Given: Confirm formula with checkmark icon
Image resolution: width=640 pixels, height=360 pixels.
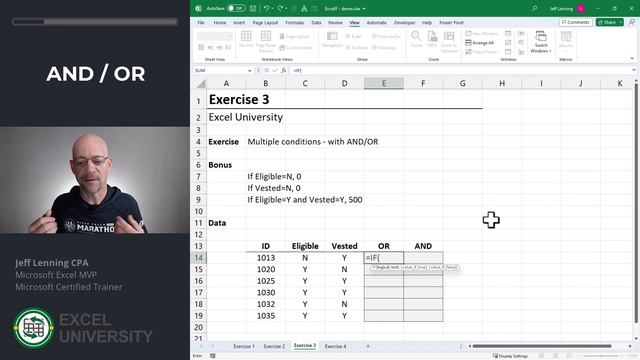Looking at the screenshot, I should click(275, 71).
